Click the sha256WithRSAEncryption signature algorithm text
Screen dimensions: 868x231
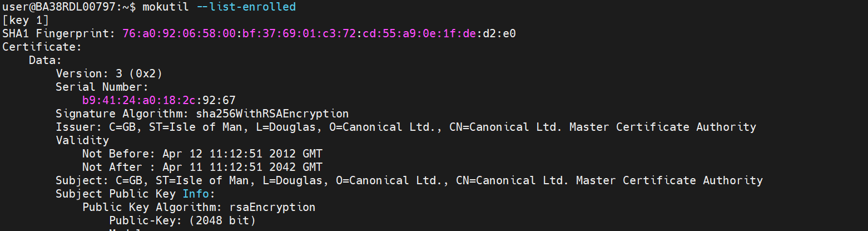pos(272,114)
